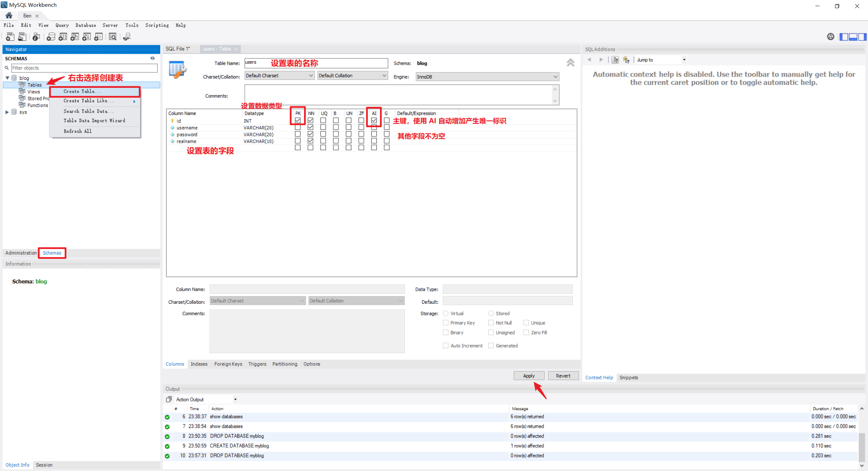Toggle NN checkbox for username column

click(310, 127)
